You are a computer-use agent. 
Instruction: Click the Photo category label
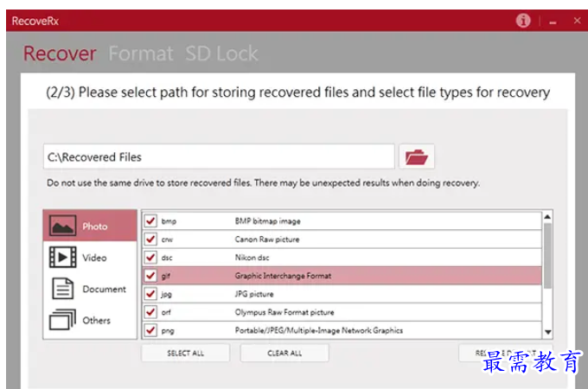pos(95,226)
